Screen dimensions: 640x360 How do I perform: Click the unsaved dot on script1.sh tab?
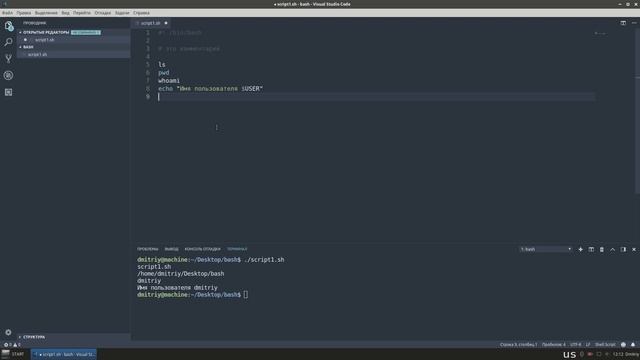166,23
